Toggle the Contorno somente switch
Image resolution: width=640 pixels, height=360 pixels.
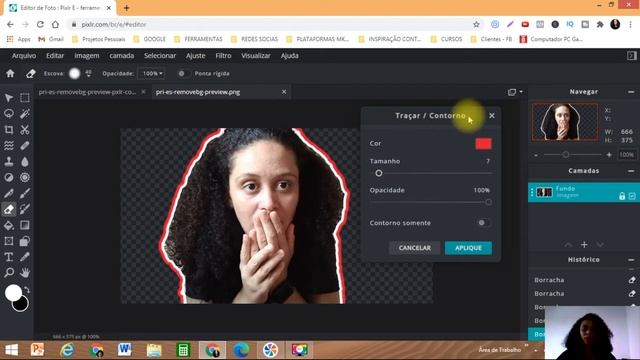[x=484, y=223]
